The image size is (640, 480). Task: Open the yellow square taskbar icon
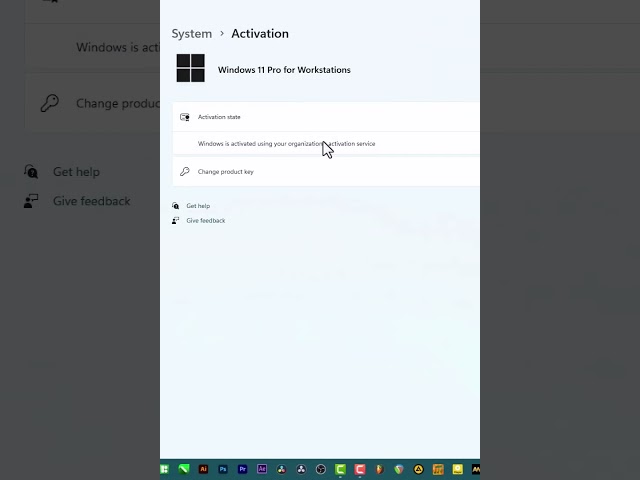[458, 469]
